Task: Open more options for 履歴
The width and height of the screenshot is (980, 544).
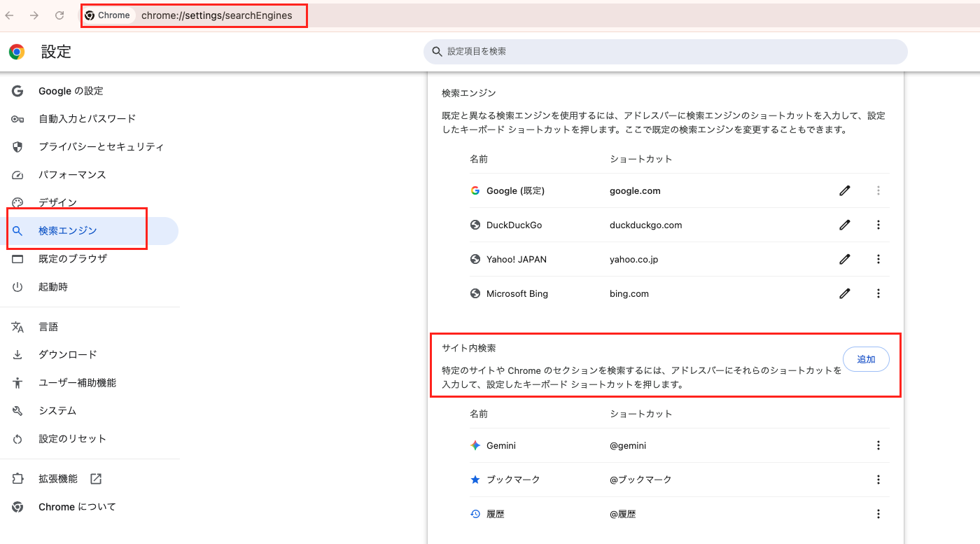Action: coord(878,514)
